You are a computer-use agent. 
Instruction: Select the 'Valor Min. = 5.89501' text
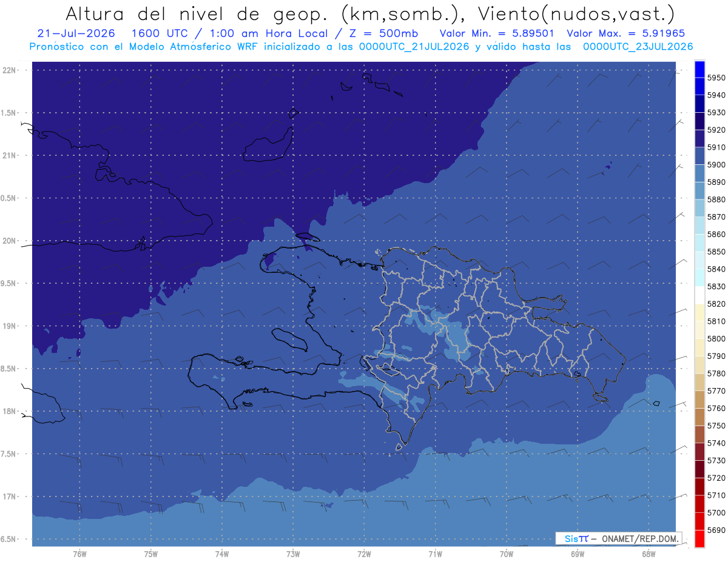(x=497, y=33)
